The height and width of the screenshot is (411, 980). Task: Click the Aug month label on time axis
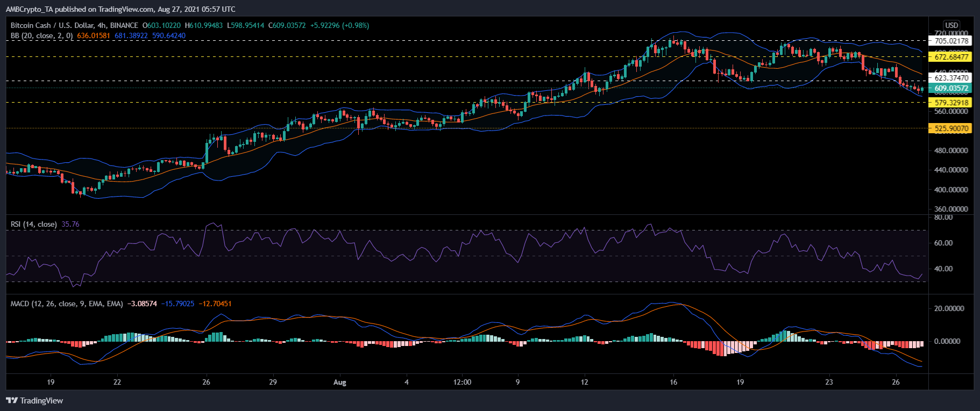(340, 383)
